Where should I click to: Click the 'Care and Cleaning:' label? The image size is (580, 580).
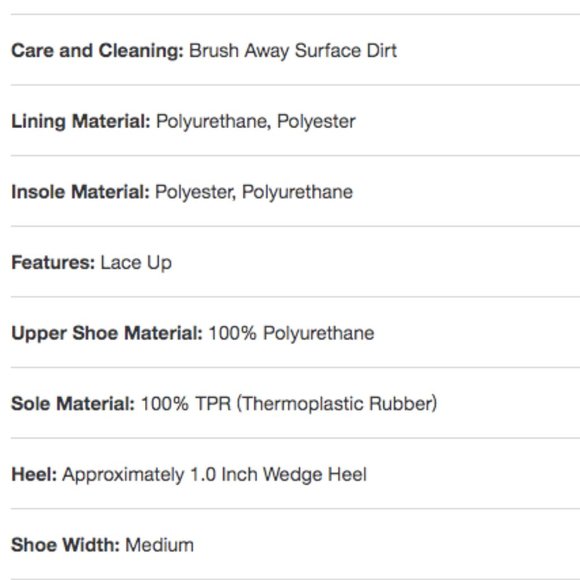click(x=97, y=51)
